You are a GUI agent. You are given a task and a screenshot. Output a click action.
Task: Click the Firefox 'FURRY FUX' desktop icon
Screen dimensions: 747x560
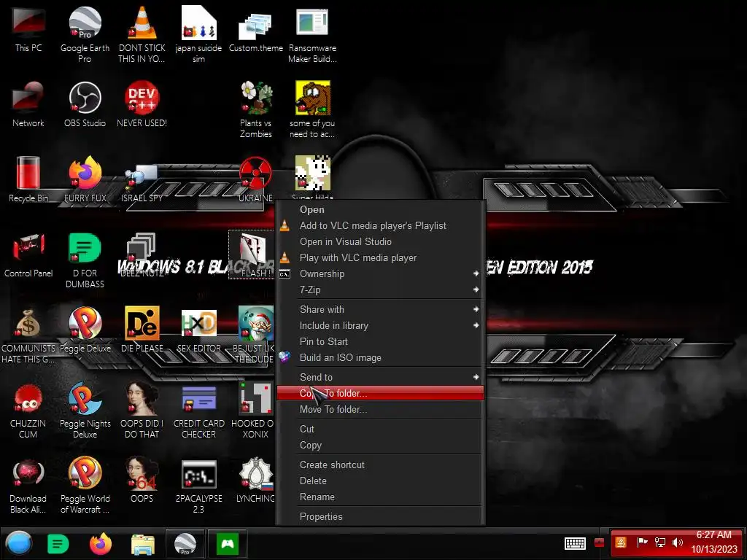(85, 179)
